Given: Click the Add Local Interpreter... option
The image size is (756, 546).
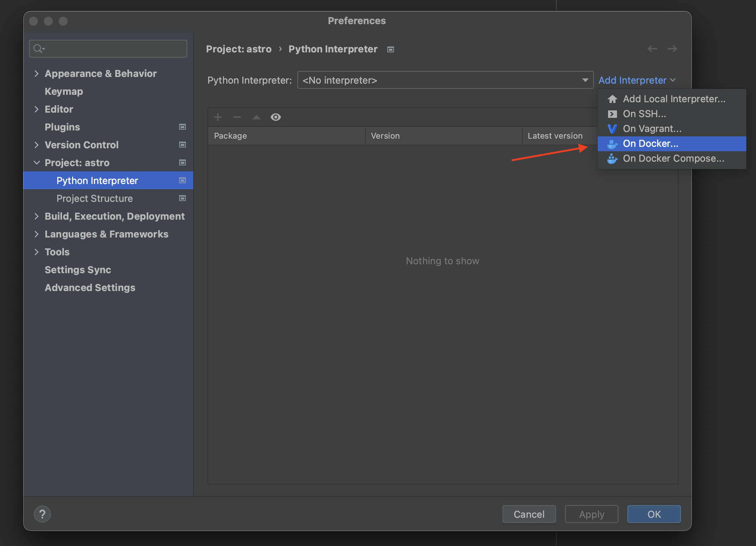Looking at the screenshot, I should 673,98.
